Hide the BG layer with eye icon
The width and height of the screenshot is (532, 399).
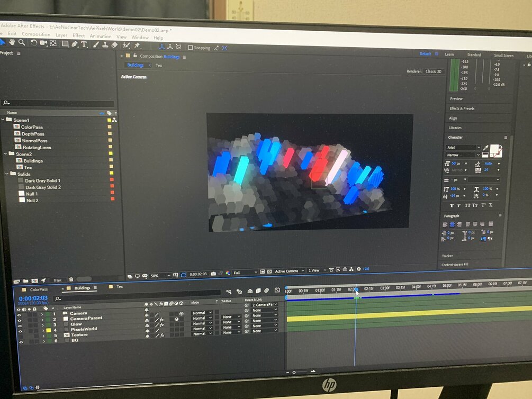(21, 342)
